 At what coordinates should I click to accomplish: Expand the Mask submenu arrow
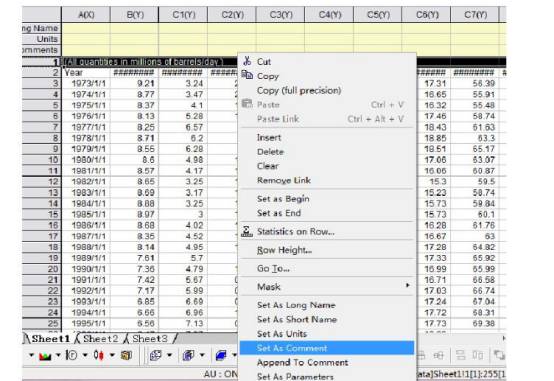point(408,285)
